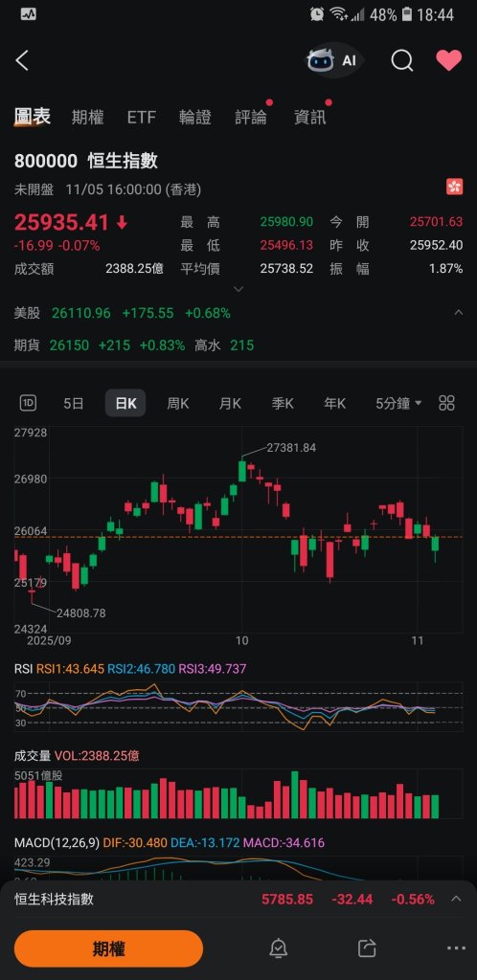Tap the 10 month label on chart axis
The image size is (477, 980).
pos(242,640)
